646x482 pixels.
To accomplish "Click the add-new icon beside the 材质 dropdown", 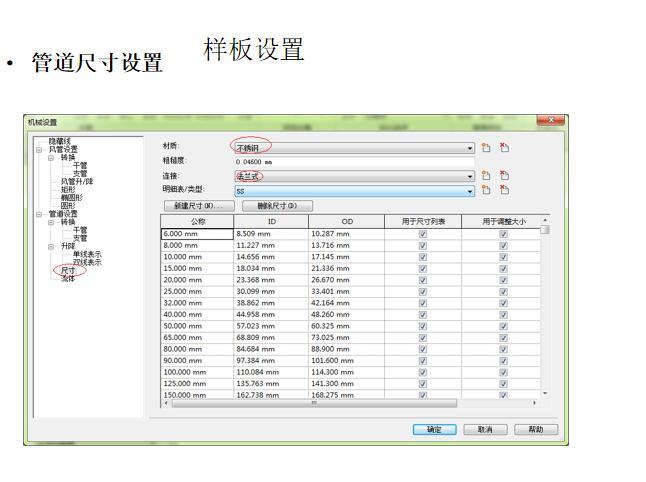I will tap(486, 147).
